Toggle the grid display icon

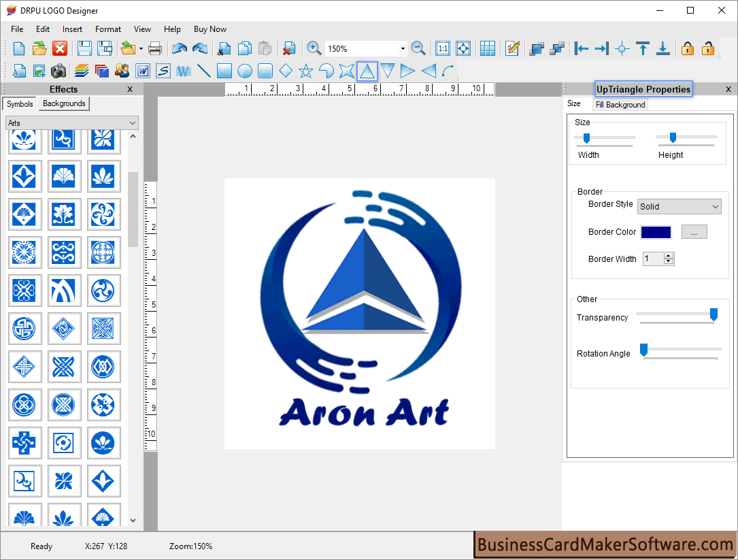488,48
